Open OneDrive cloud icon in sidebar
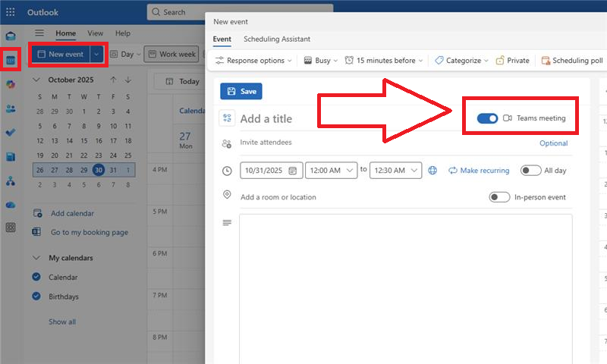 [x=11, y=205]
